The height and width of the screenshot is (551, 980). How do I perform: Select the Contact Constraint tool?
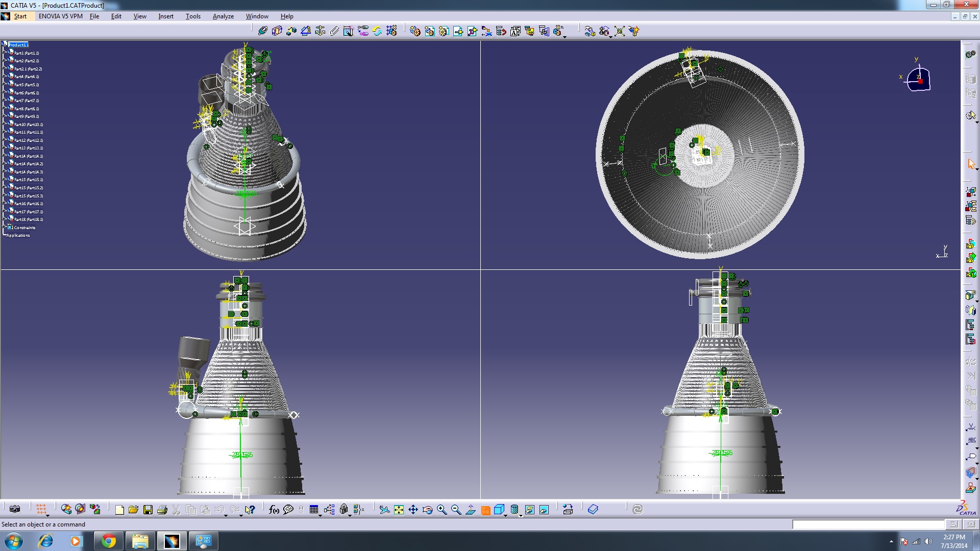point(277,31)
